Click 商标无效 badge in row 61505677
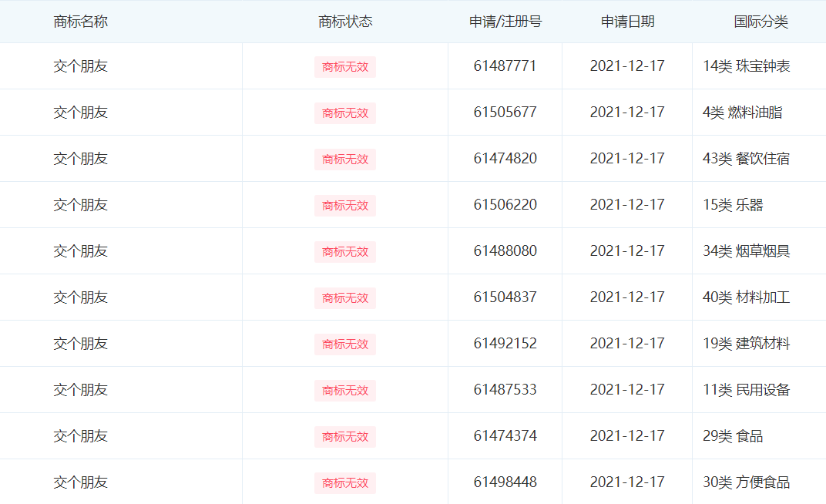The width and height of the screenshot is (826, 504). point(345,113)
